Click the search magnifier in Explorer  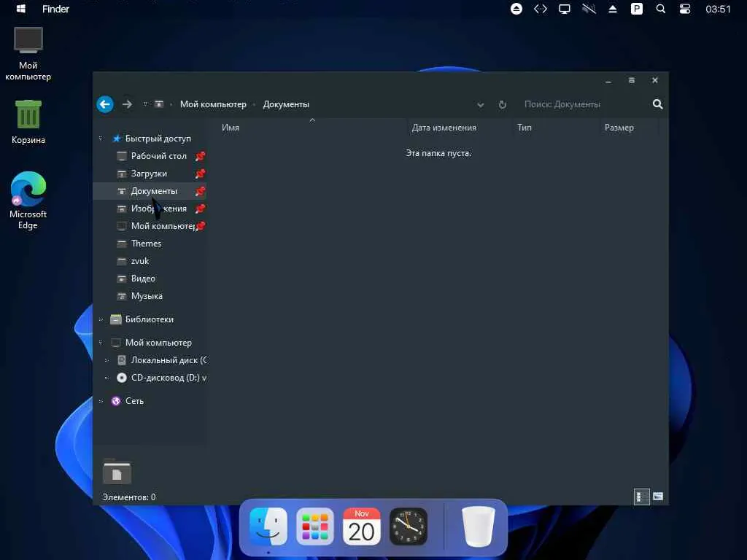tap(657, 104)
